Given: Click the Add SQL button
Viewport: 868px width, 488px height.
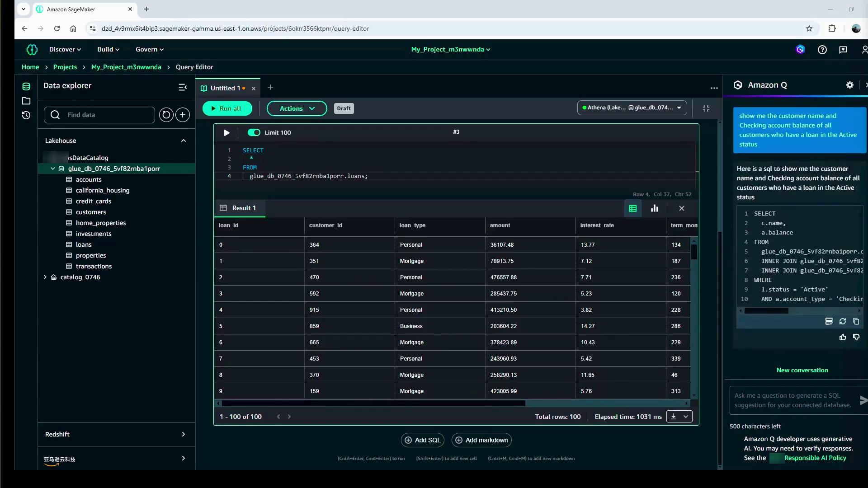Looking at the screenshot, I should point(423,440).
